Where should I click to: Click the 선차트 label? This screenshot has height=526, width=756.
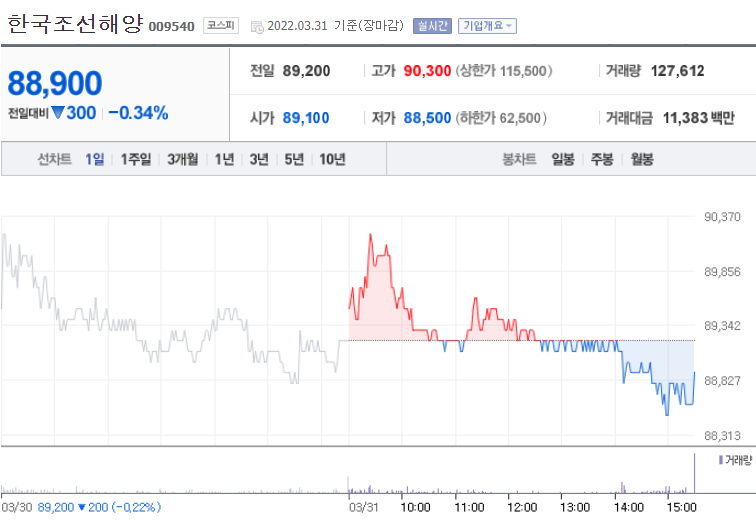click(54, 159)
